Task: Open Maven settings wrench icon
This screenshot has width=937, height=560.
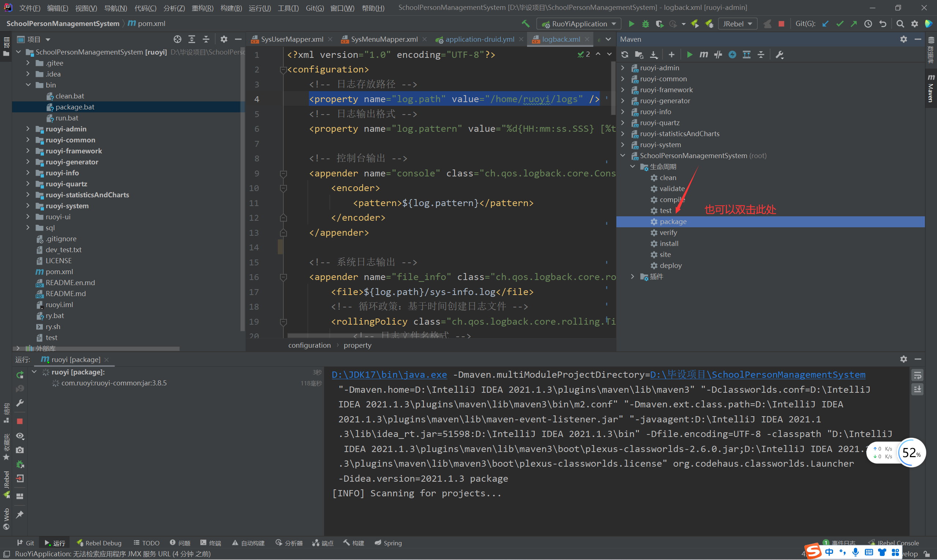Action: pos(780,55)
